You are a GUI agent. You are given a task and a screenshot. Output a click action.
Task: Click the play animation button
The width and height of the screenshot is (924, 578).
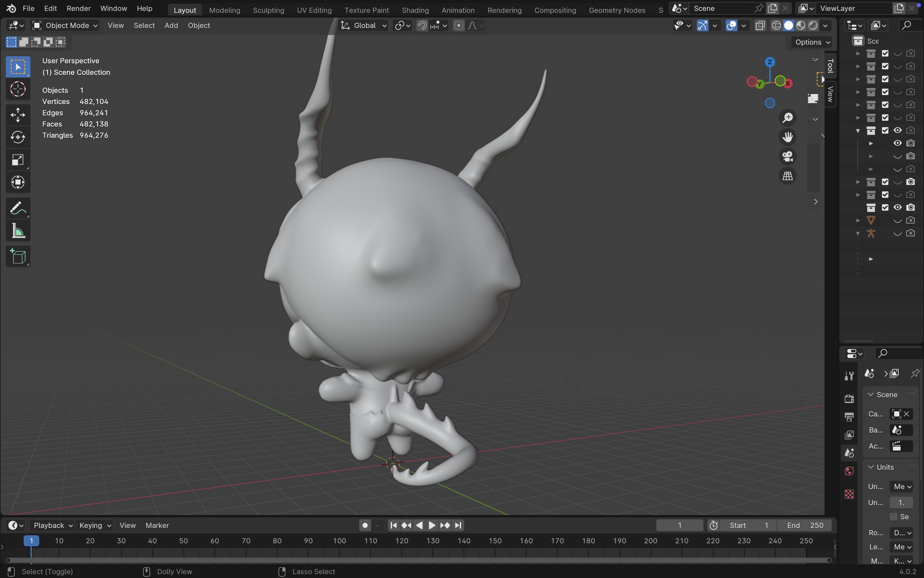click(432, 526)
